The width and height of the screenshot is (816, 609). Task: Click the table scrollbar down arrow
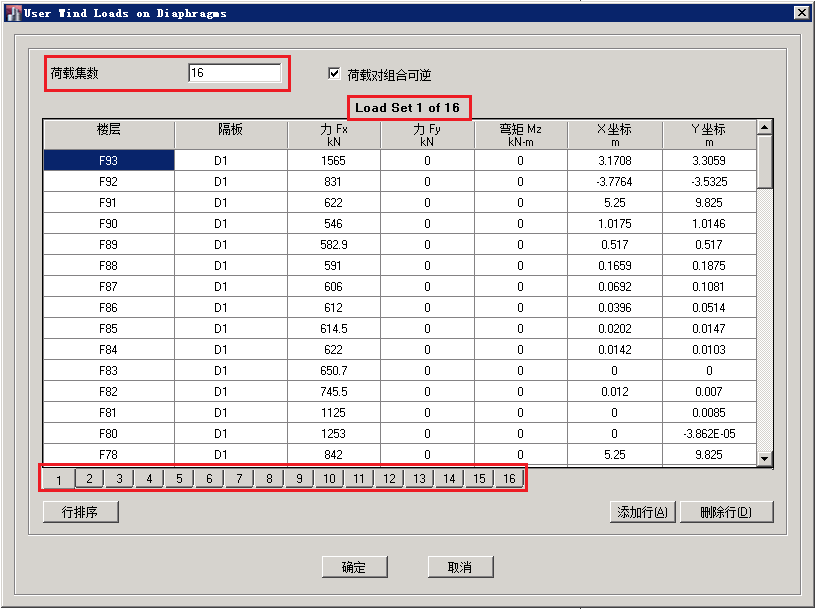[x=765, y=458]
